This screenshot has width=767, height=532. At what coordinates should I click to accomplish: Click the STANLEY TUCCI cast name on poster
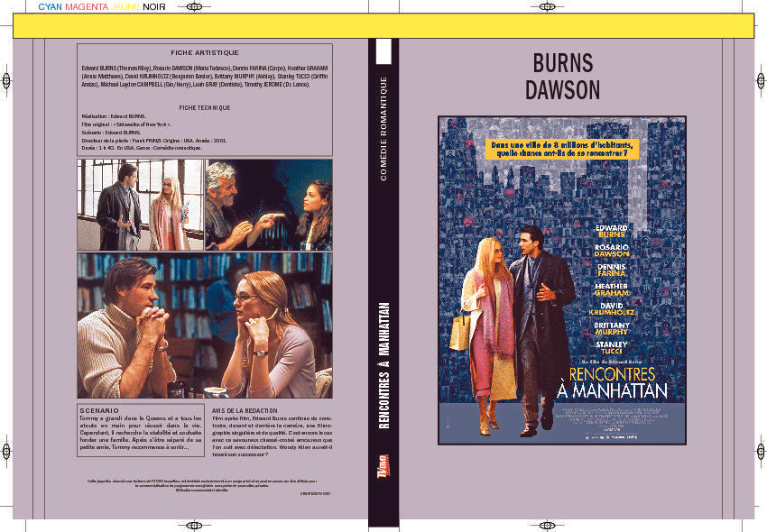click(x=612, y=348)
